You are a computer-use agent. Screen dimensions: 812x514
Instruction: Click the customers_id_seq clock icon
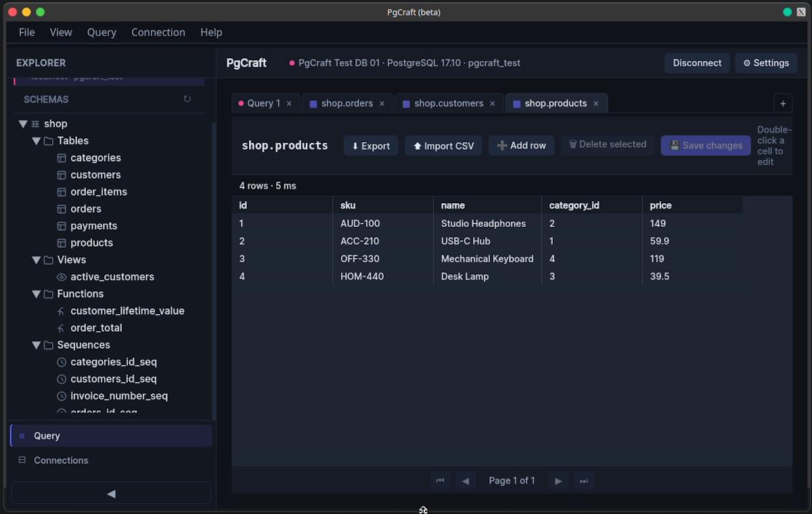click(x=62, y=379)
